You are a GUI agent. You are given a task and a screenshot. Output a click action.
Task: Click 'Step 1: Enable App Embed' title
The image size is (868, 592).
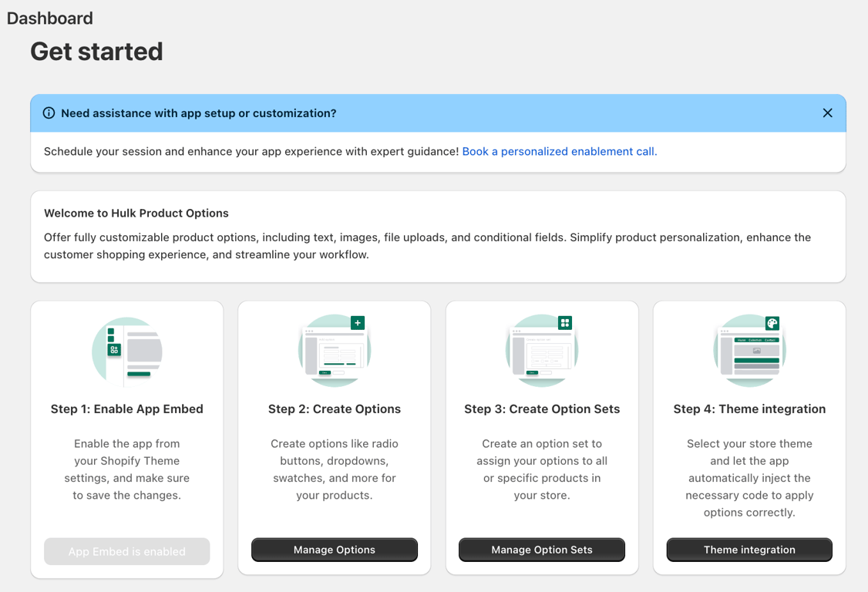126,409
